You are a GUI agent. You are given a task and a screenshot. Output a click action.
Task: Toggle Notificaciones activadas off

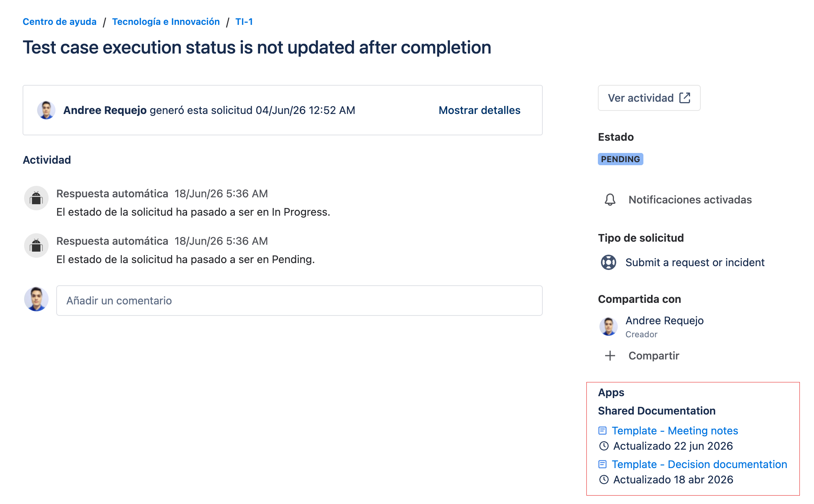[678, 200]
